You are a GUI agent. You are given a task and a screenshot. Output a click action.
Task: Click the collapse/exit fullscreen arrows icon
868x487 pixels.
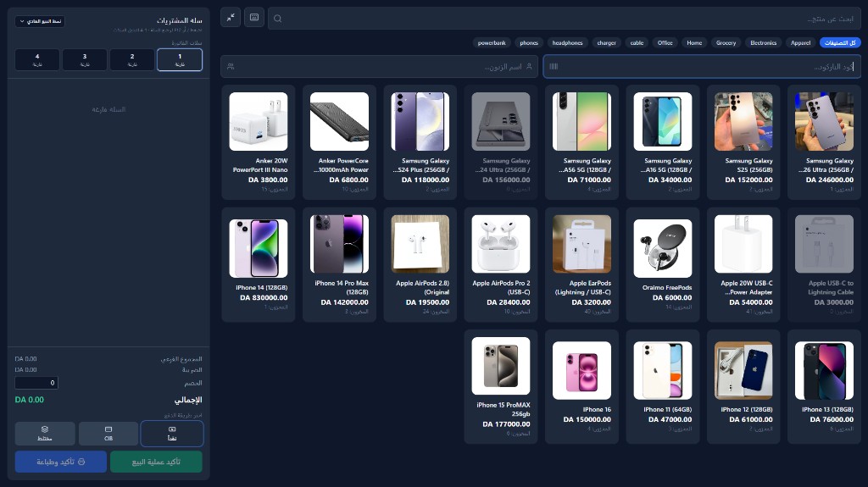(231, 18)
